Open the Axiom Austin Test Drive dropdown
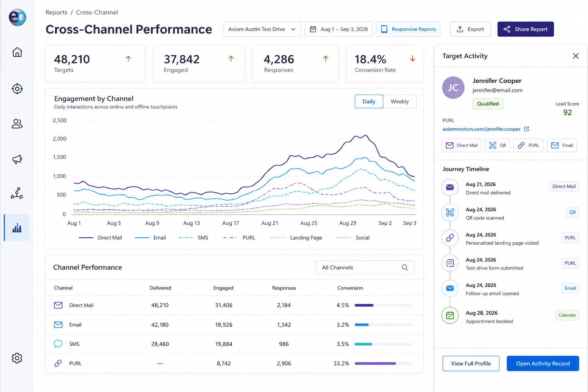 pos(262,29)
